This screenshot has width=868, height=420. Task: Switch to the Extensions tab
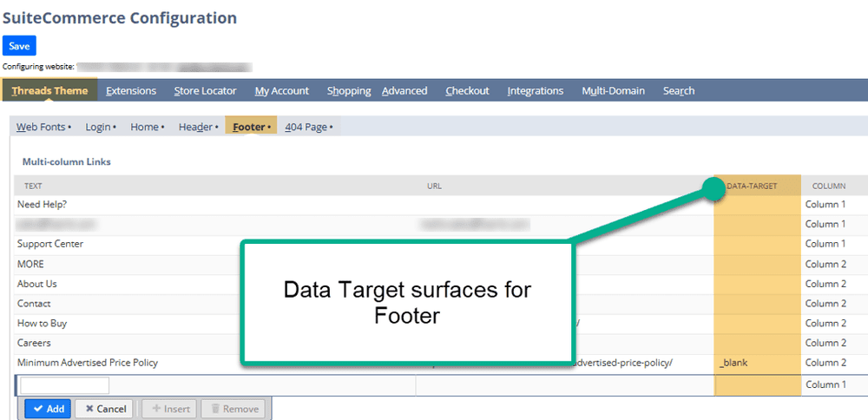pyautogui.click(x=131, y=91)
